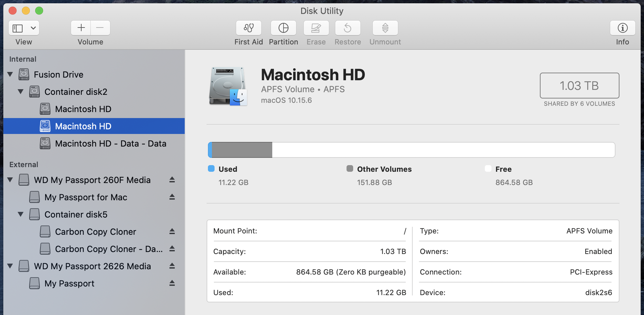Collapse Container disk5 disclosure triangle
The width and height of the screenshot is (644, 315).
21,215
